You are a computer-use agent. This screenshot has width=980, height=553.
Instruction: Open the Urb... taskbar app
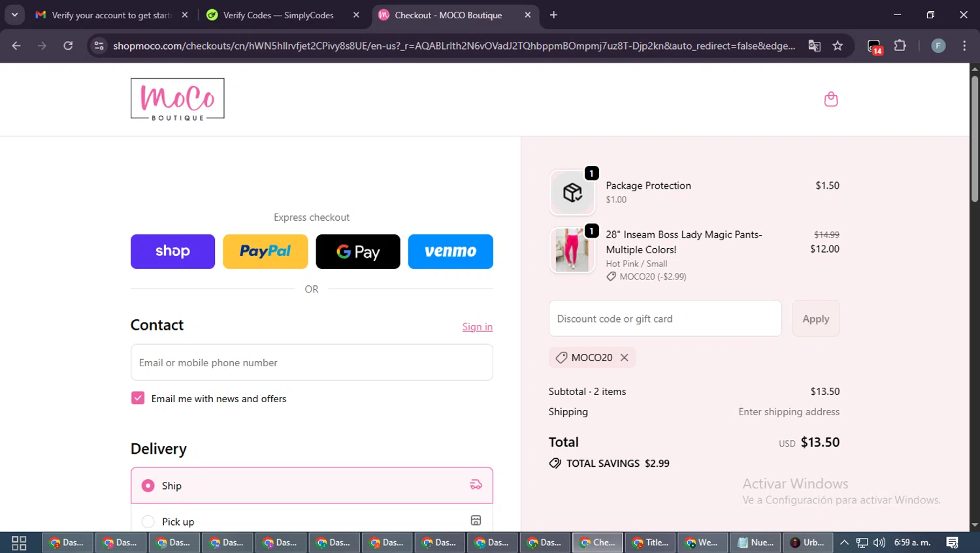[x=808, y=543]
